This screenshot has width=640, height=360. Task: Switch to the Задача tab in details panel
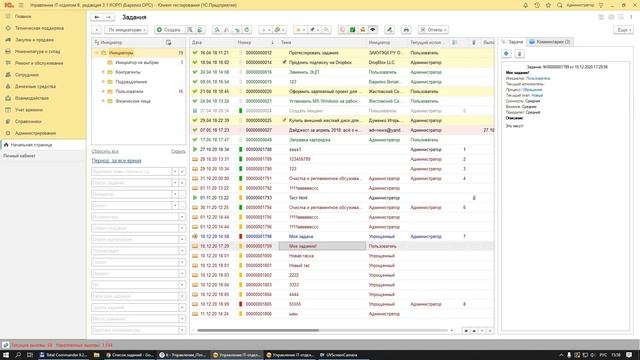(513, 42)
